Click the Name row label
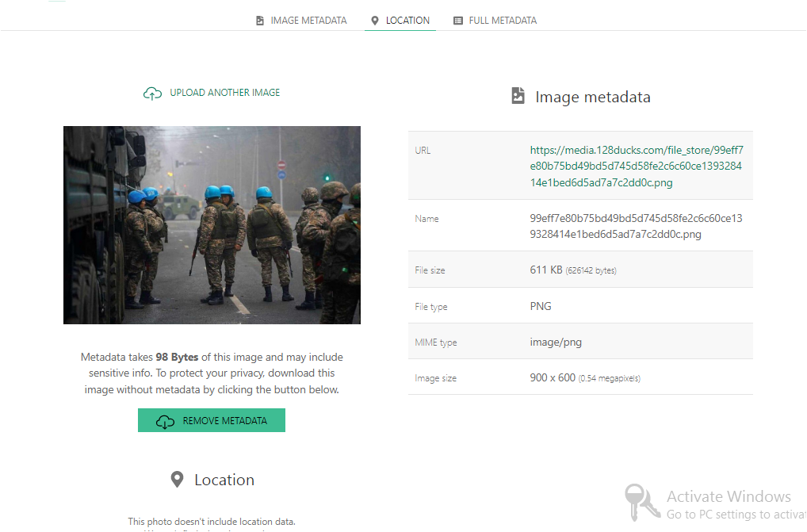The image size is (807, 532). tap(426, 219)
